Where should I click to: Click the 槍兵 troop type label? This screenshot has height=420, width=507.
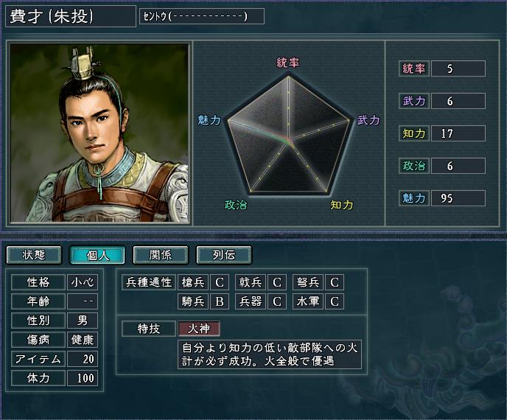(x=193, y=282)
